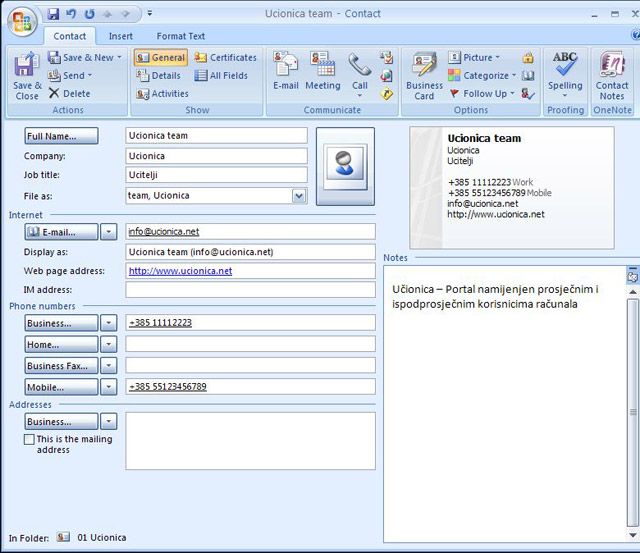Viewport: 640px width, 553px height.
Task: Open the http://www.ucionica.net link
Action: click(180, 271)
